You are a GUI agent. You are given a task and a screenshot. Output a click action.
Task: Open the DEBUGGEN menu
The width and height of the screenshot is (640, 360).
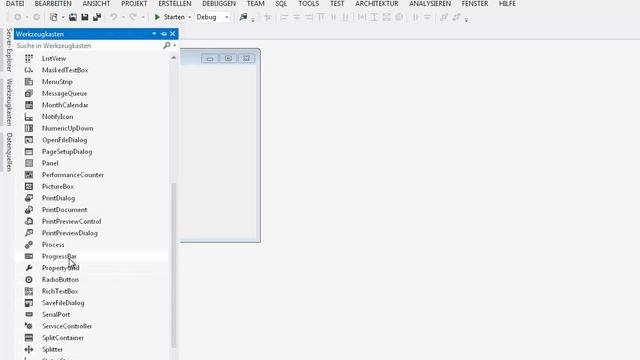pos(219,4)
